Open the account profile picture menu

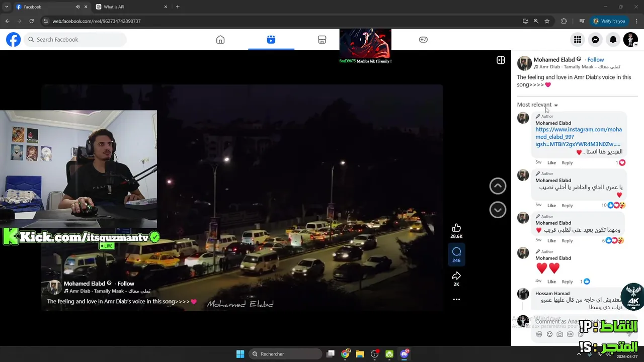tap(630, 40)
